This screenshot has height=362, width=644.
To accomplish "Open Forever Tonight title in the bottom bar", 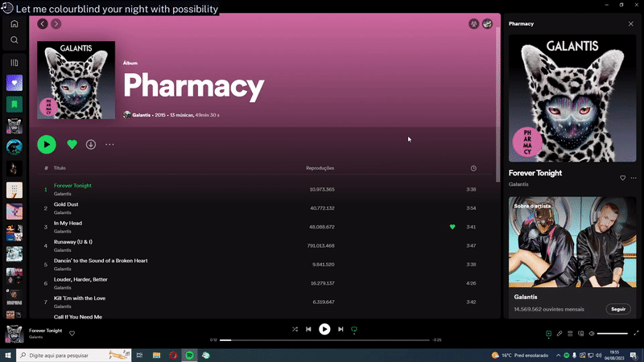I will tap(46, 331).
